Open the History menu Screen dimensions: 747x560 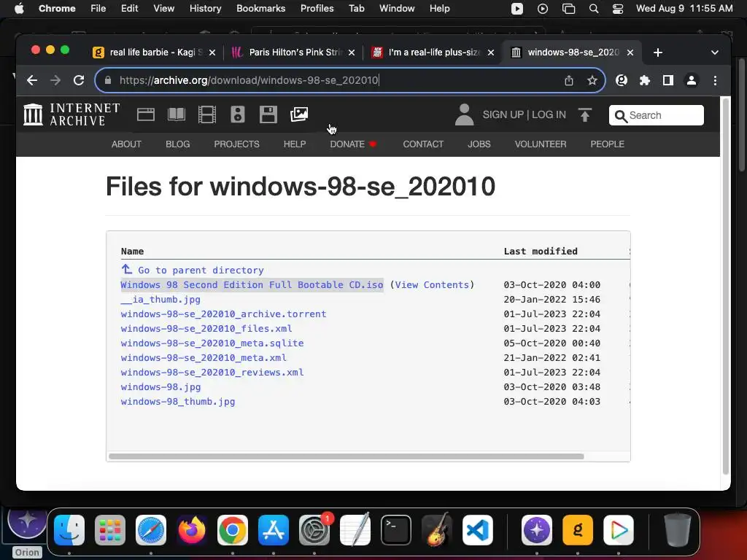(x=205, y=9)
